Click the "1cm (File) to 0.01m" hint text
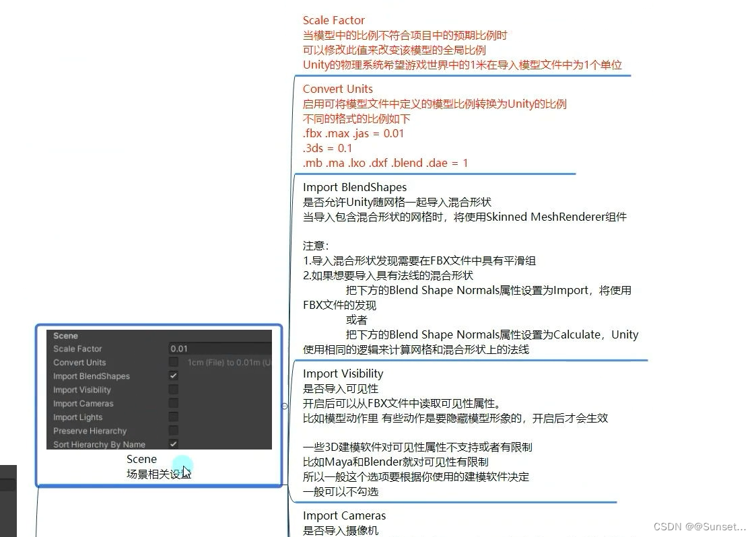Image resolution: width=756 pixels, height=537 pixels. pyautogui.click(x=230, y=362)
